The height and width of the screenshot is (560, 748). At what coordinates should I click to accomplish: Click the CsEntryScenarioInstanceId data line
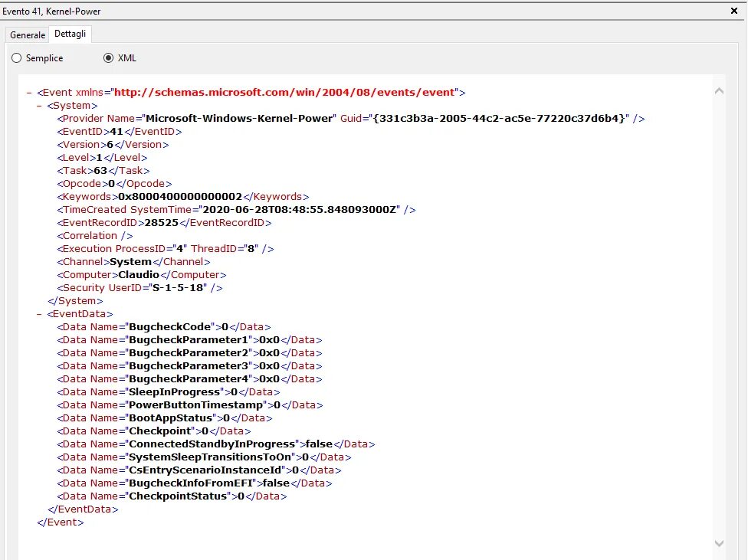click(199, 470)
